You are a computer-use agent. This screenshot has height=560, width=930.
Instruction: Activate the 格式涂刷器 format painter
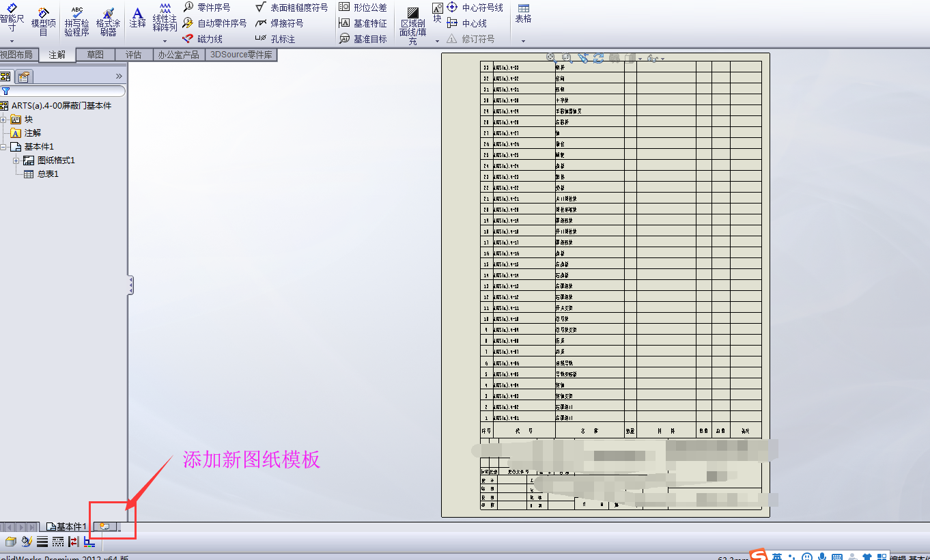click(108, 22)
